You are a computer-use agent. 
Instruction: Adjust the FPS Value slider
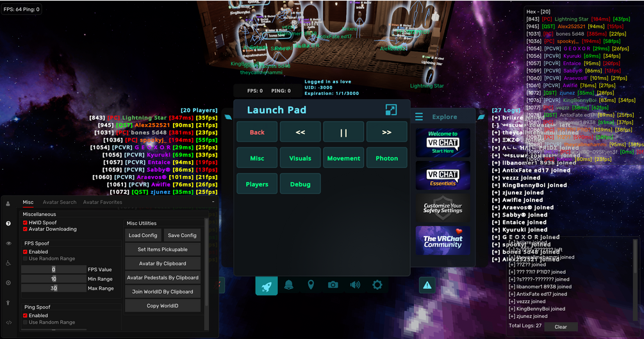tap(53, 270)
